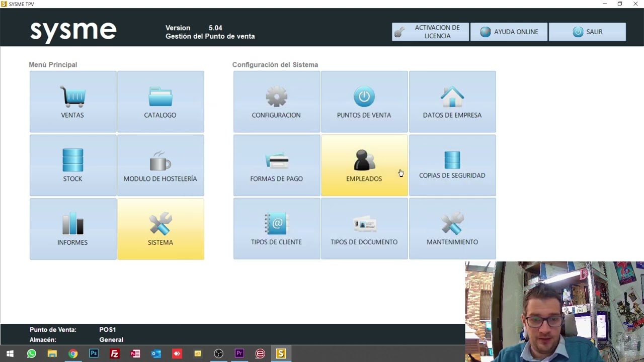This screenshot has height=362, width=644.
Task: Click the webcam video overlay
Action: pos(554,312)
